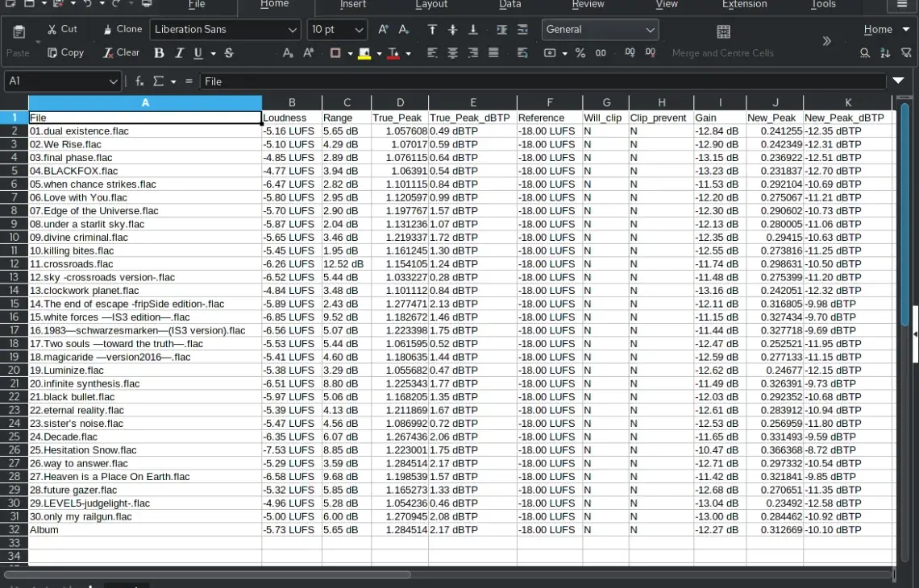919x588 pixels.
Task: Align cell content to top
Action: [432, 29]
